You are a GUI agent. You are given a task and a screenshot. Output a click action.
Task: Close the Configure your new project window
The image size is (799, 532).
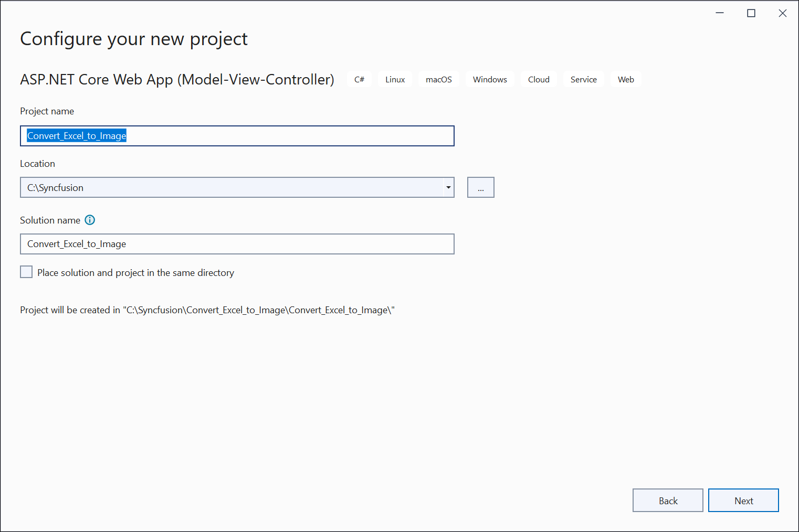coord(783,13)
